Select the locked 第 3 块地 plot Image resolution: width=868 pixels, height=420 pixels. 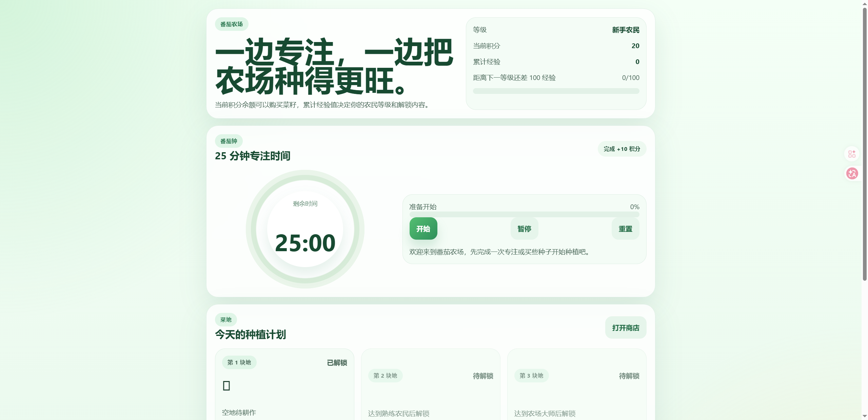(531, 376)
